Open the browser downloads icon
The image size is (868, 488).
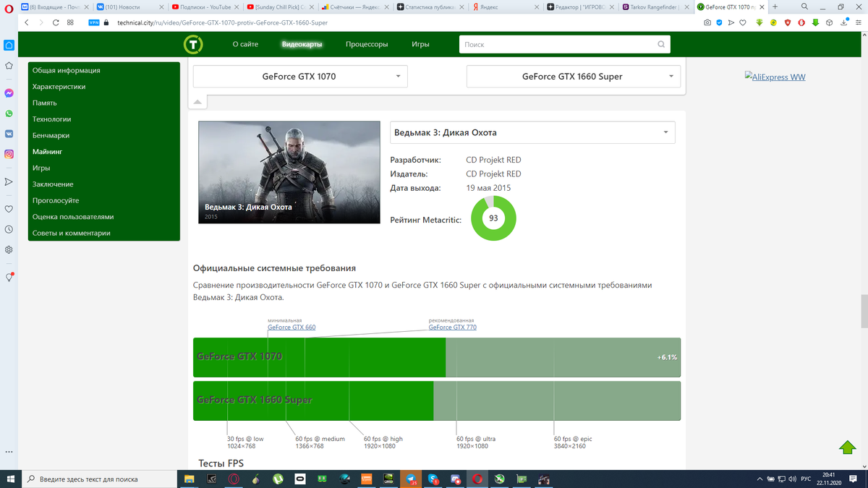pos(843,22)
